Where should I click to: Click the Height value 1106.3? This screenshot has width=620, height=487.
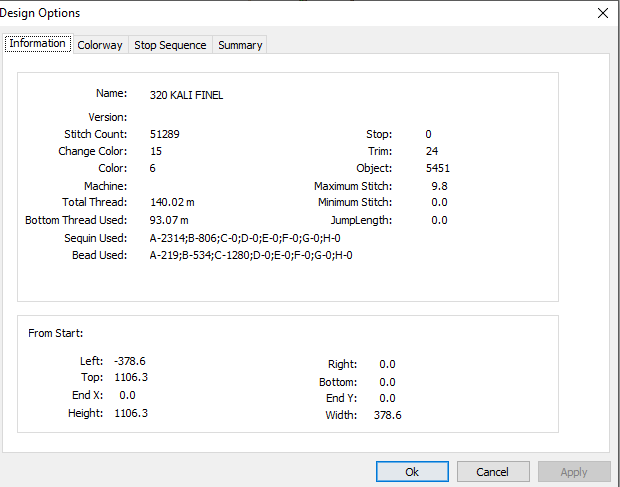click(131, 413)
